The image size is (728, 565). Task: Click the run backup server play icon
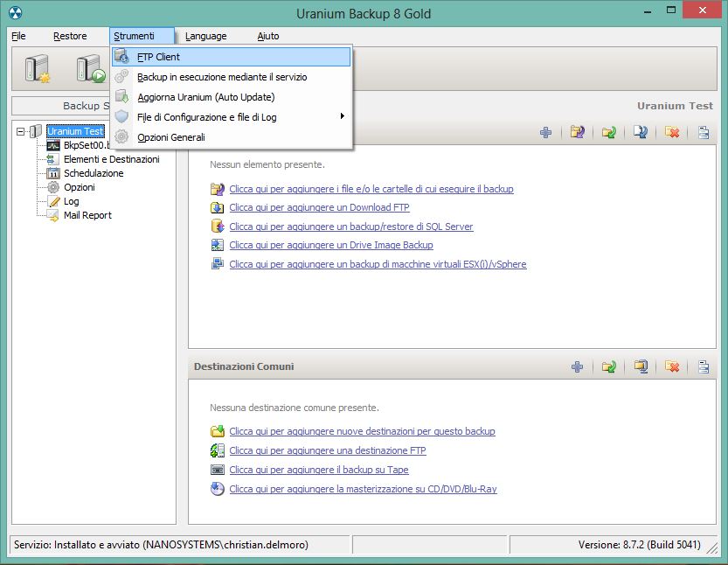(91, 69)
